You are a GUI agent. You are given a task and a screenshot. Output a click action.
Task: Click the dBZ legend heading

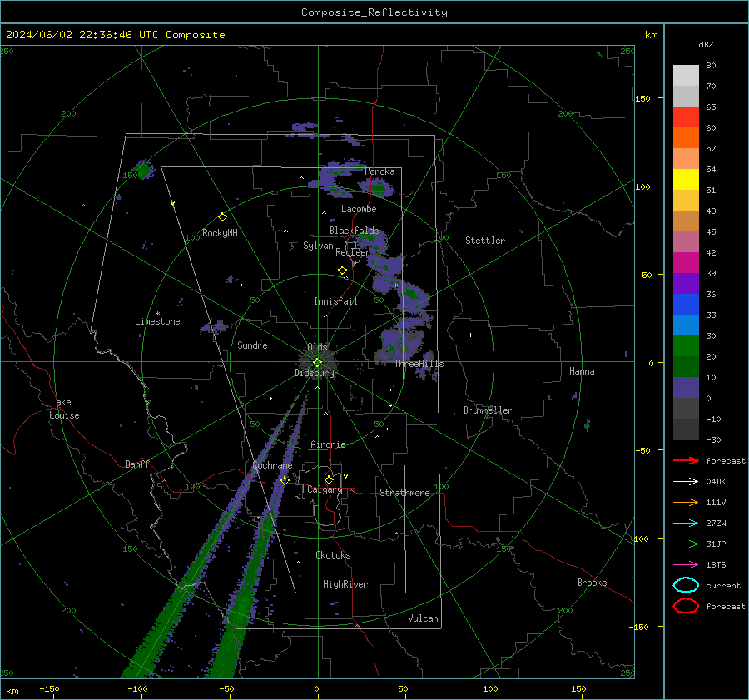click(706, 45)
